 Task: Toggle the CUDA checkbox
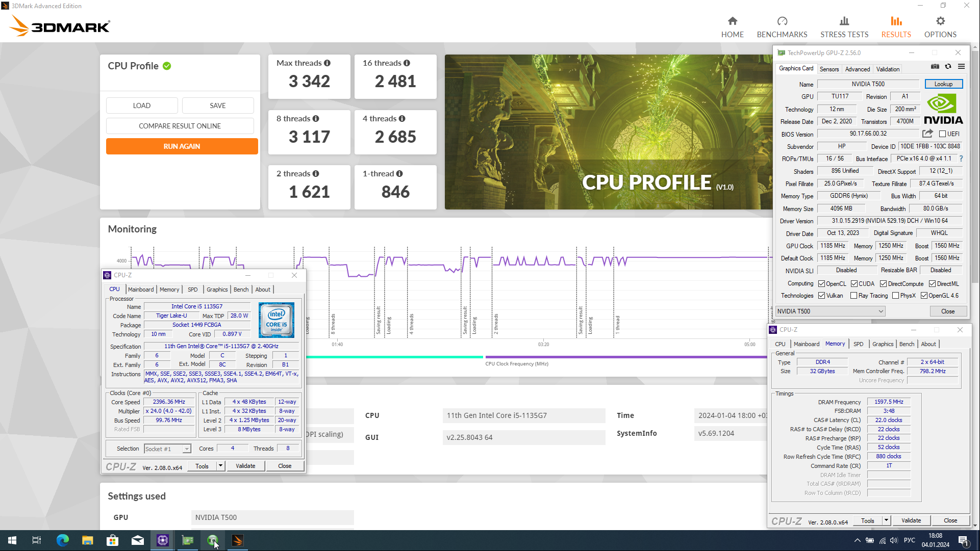[854, 284]
